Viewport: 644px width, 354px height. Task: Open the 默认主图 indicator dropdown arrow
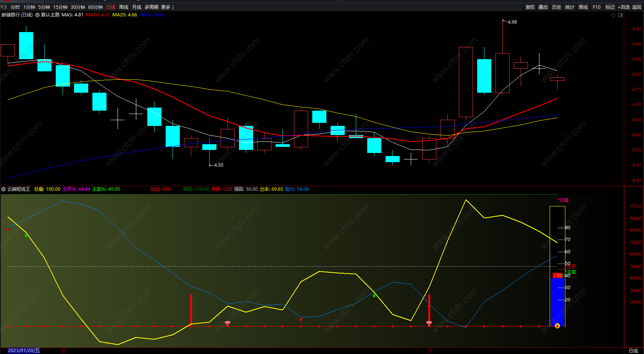tap(37, 15)
